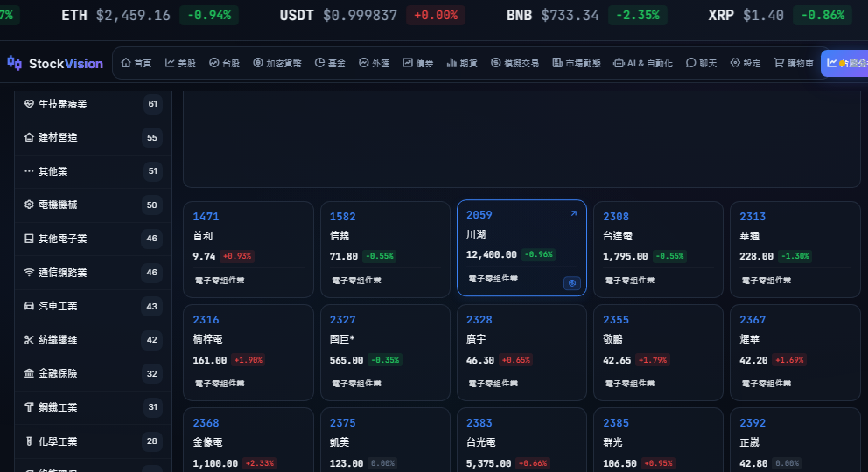
Task: Switch to the 台股 nav tab
Action: pyautogui.click(x=225, y=63)
